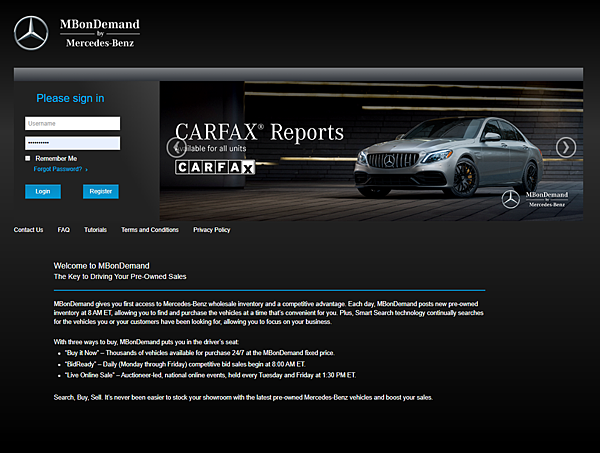Image resolution: width=600 pixels, height=453 pixels.
Task: Click the Mercedes-Benz star logo in header
Action: click(x=31, y=33)
